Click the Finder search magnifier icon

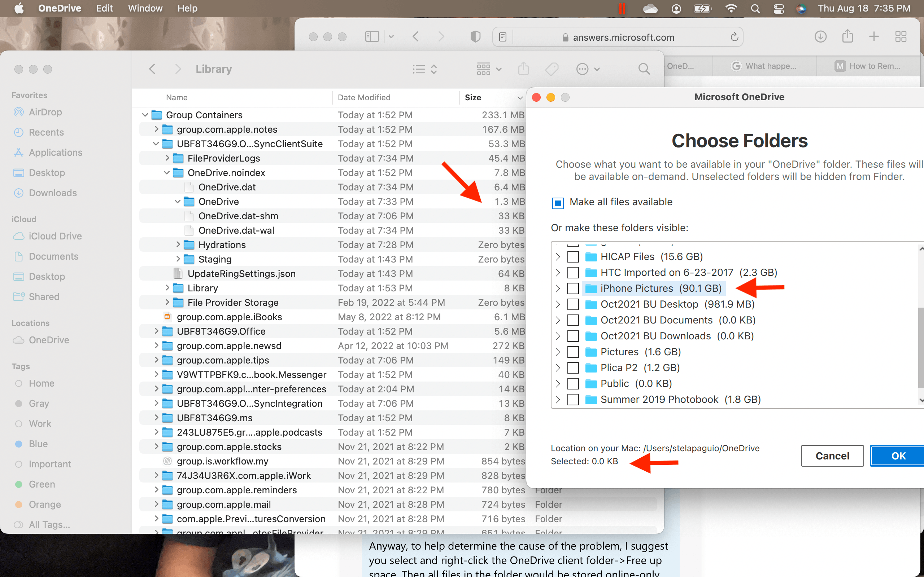click(644, 69)
